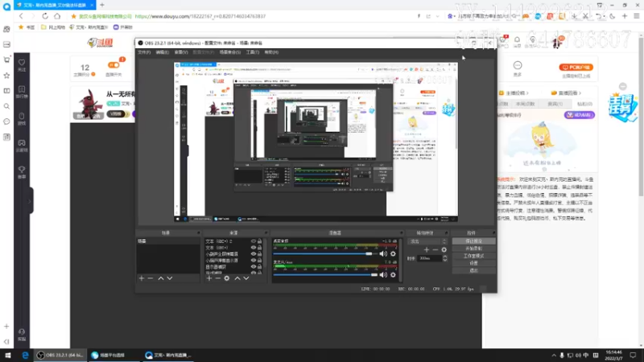Remove selected source with the Sources minus
644x362 pixels.
(x=217, y=278)
